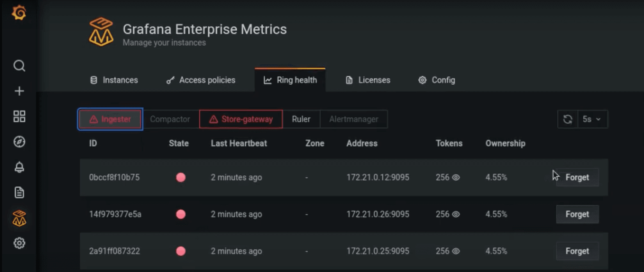Open the Enterprise Metrics sidebar icon
This screenshot has width=644, height=272.
19,218
